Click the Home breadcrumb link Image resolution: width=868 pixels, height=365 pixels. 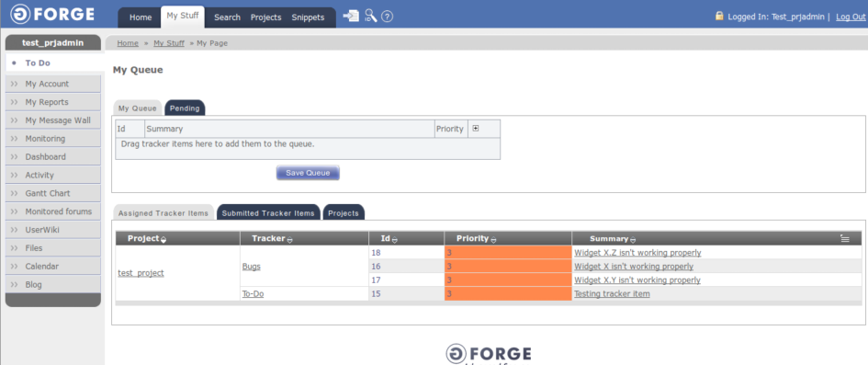[128, 42]
